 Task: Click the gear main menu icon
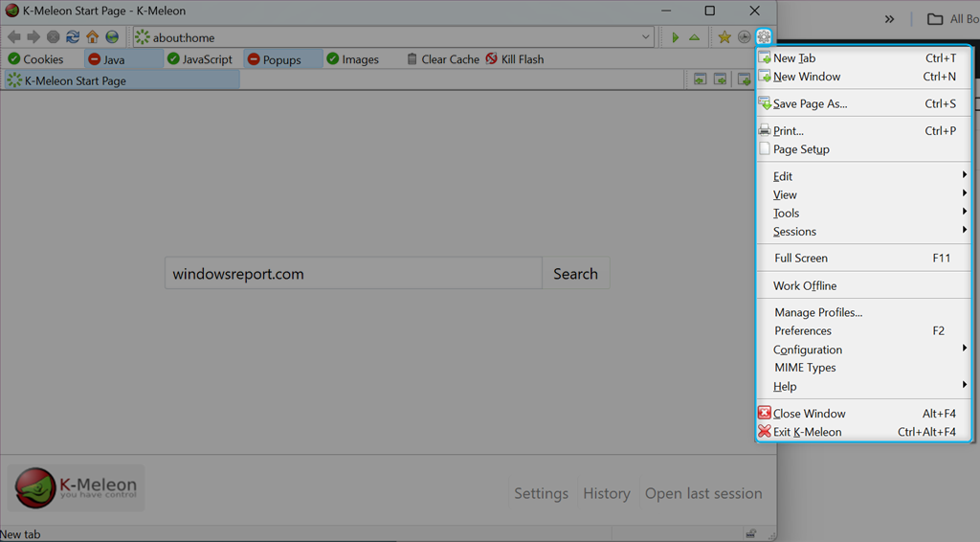click(x=764, y=37)
